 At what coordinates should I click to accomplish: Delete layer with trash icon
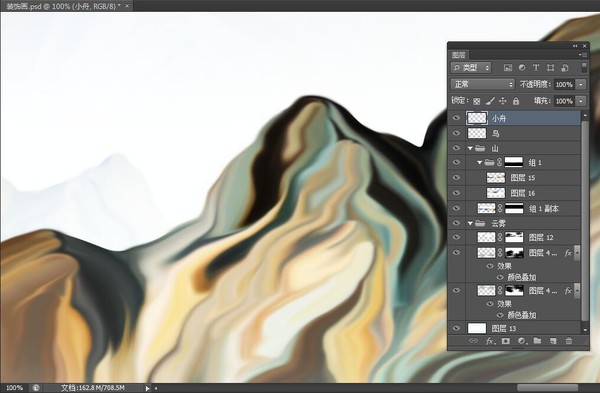[x=569, y=341]
